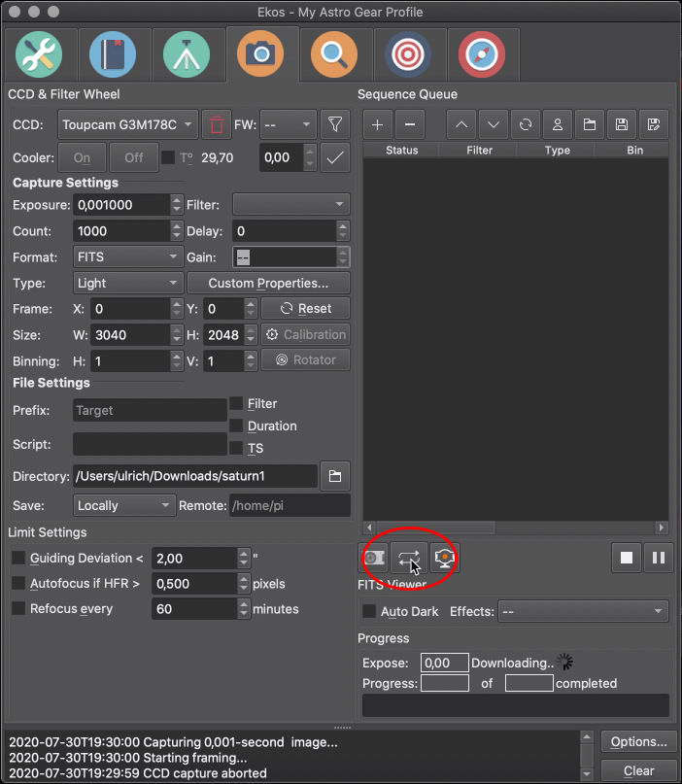This screenshot has height=784, width=682.
Task: Open the Save Locally dropdown
Action: [124, 505]
